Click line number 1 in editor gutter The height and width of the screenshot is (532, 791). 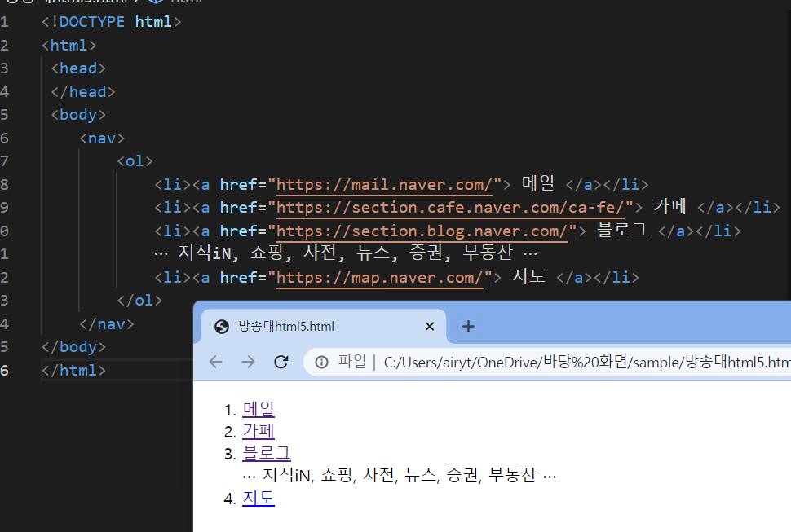click(x=5, y=22)
